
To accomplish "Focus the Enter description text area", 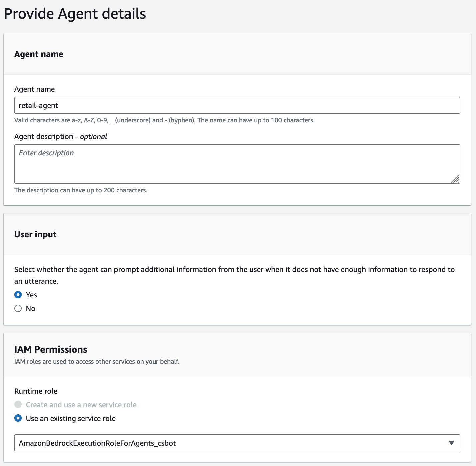I will click(x=237, y=164).
